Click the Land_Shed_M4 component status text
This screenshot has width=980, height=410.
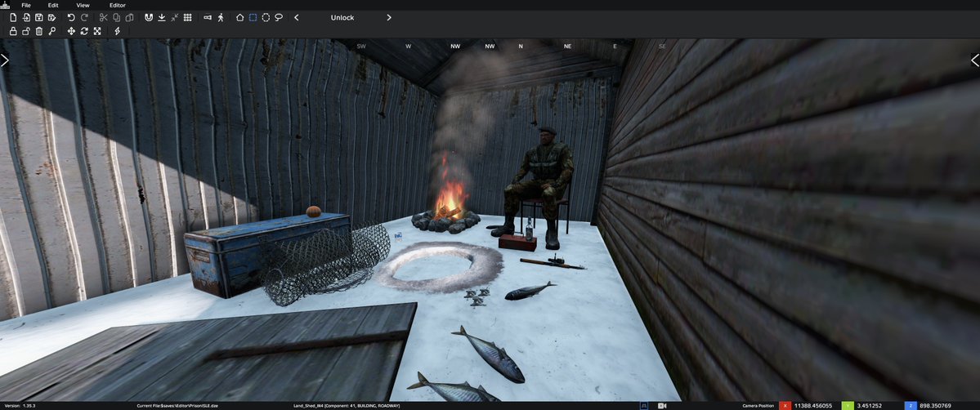[347, 406]
